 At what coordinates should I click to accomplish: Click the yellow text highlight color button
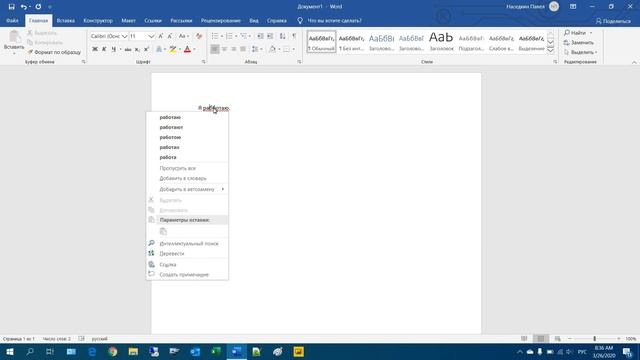173,49
